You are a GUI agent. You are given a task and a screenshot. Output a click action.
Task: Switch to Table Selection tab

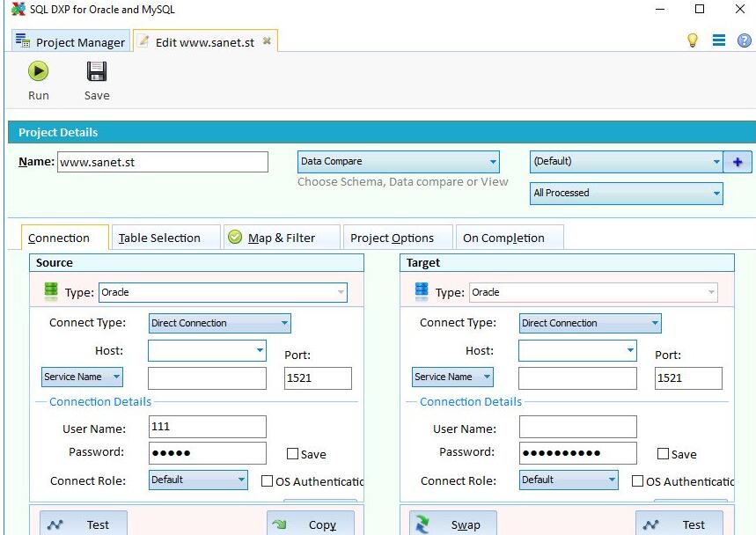coord(165,238)
